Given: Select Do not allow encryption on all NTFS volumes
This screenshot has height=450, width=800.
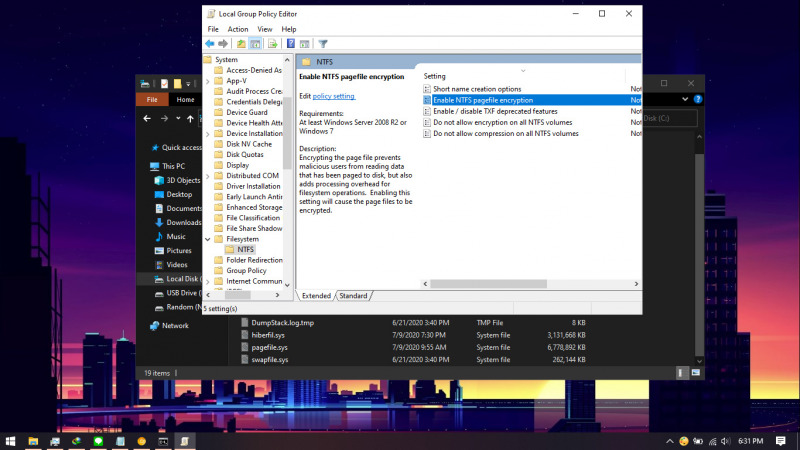Looking at the screenshot, I should (503, 122).
